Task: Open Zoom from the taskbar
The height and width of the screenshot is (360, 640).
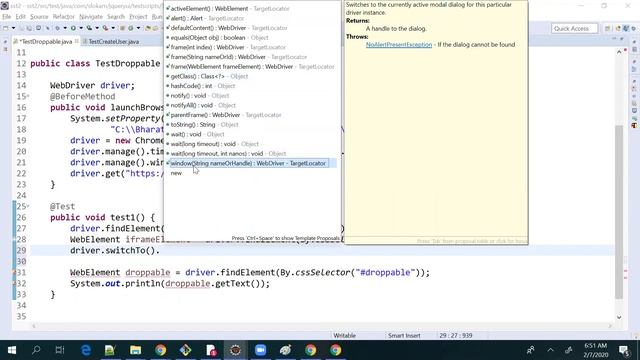Action: pyautogui.click(x=260, y=350)
